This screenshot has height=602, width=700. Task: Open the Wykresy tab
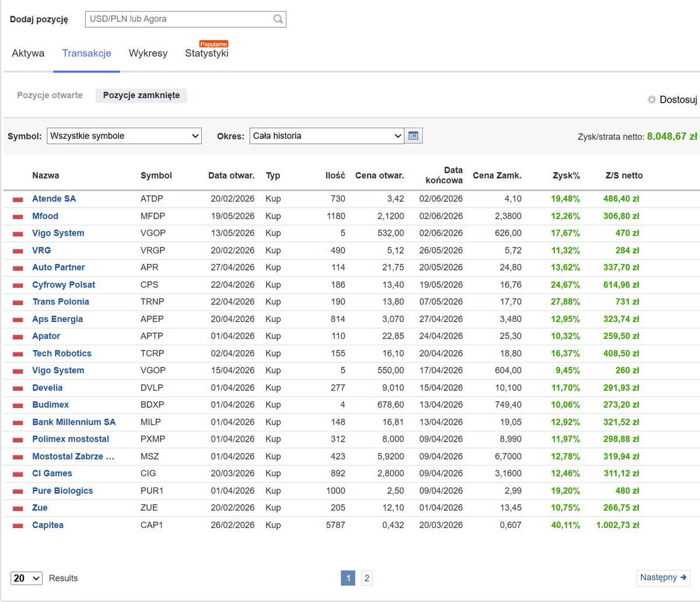(148, 53)
